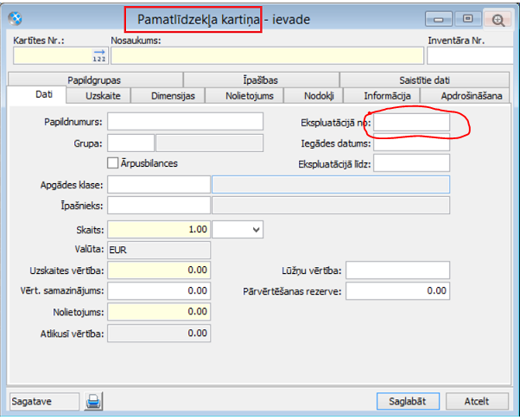520x420 pixels.
Task: Click the Skaits quantity field
Action: [x=159, y=230]
